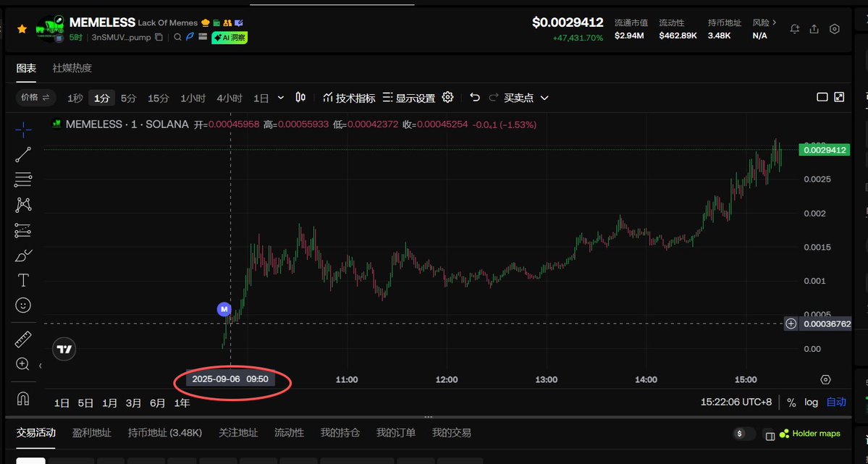The image size is (868, 464).
Task: Unfavorite MEMELESS using the gold star
Action: coord(22,29)
